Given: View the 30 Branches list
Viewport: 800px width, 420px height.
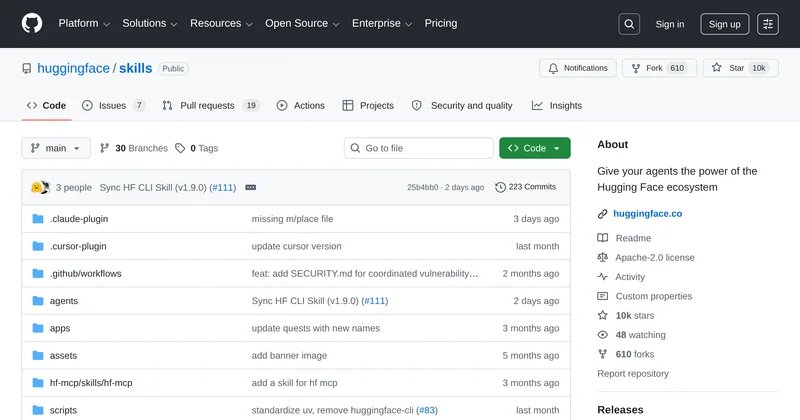Looking at the screenshot, I should coord(133,148).
